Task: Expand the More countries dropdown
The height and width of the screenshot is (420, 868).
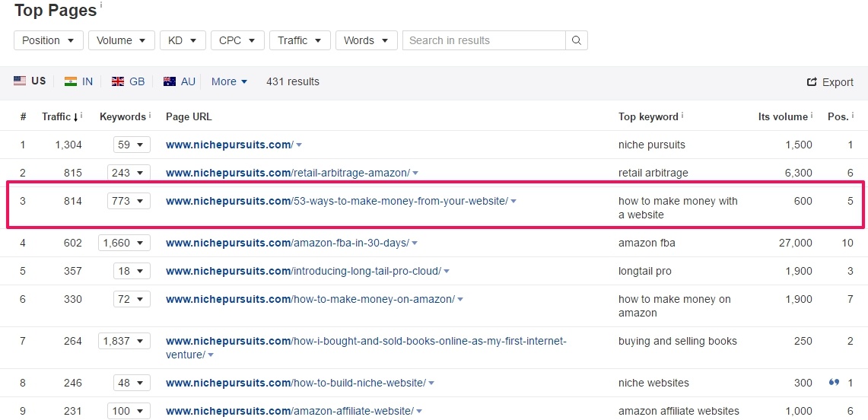Action: point(229,81)
